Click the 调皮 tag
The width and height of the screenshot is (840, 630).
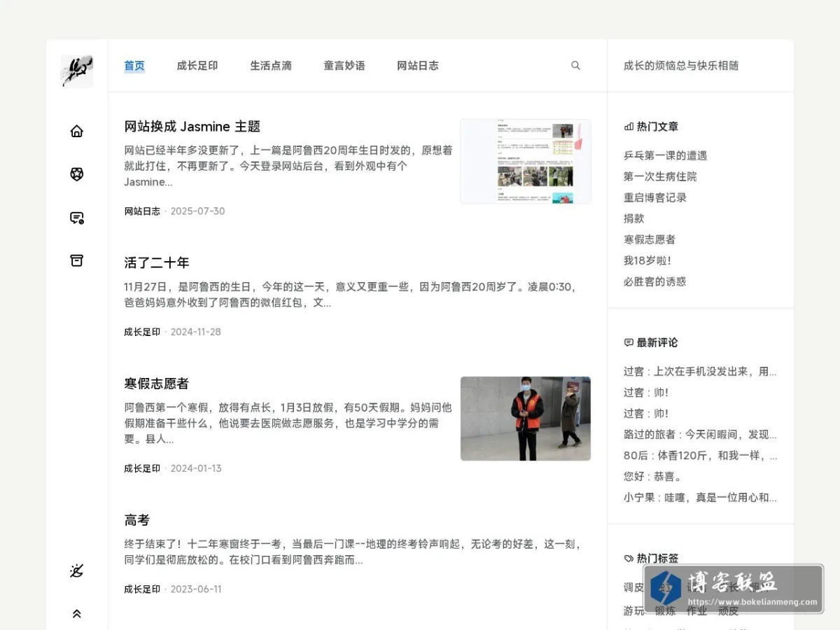pyautogui.click(x=634, y=587)
